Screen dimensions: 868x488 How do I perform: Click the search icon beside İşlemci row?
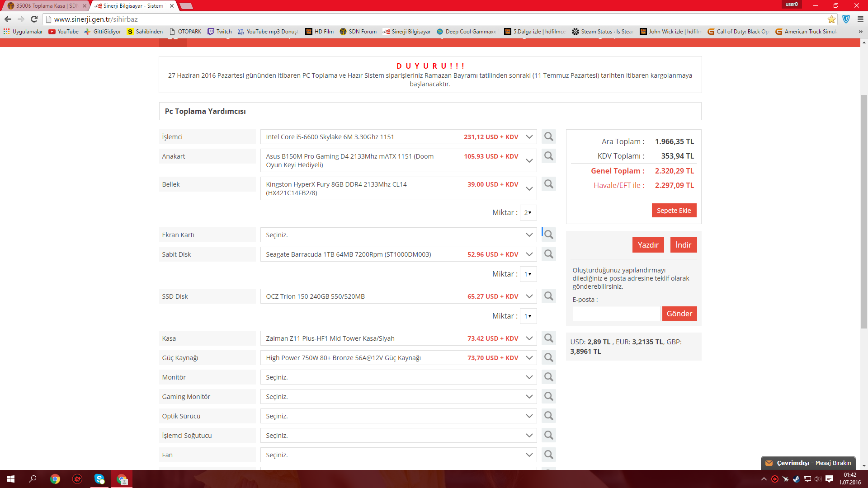coord(548,136)
